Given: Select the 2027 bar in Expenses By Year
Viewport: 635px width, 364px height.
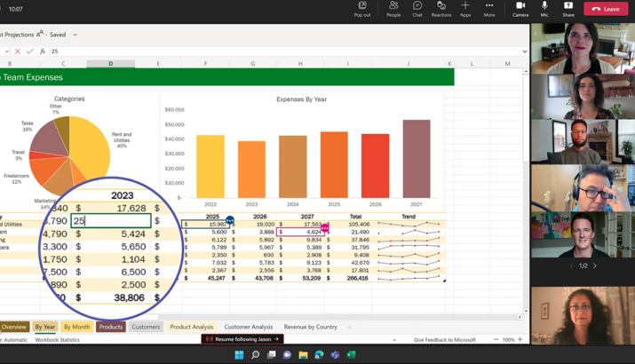Looking at the screenshot, I should (x=417, y=159).
